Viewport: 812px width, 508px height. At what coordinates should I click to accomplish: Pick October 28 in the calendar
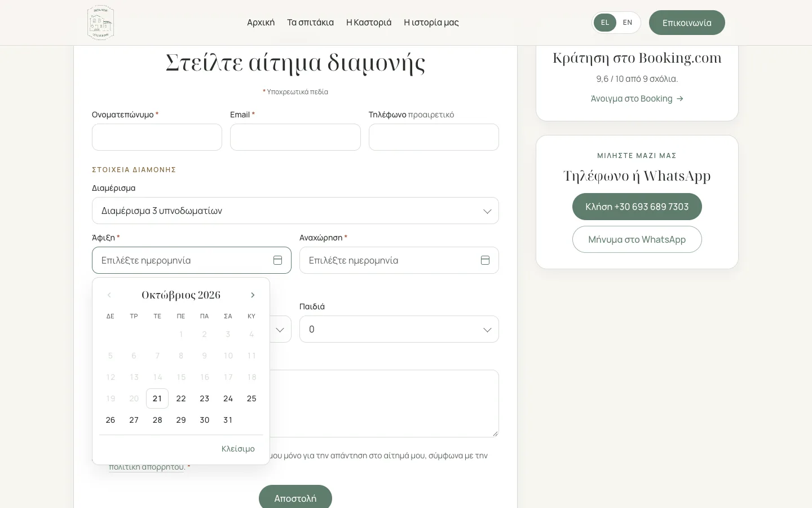pos(157,420)
